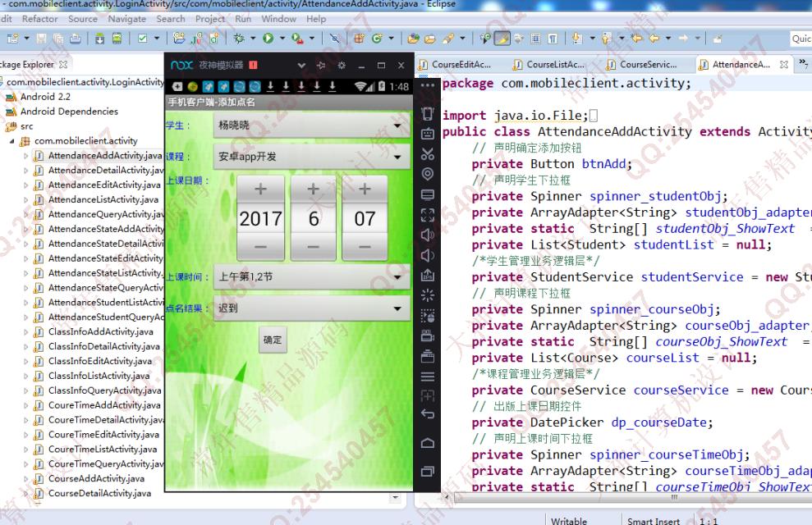This screenshot has width=812, height=525.
Task: Click the Back navigation arrow in toolbar
Action: [654, 39]
